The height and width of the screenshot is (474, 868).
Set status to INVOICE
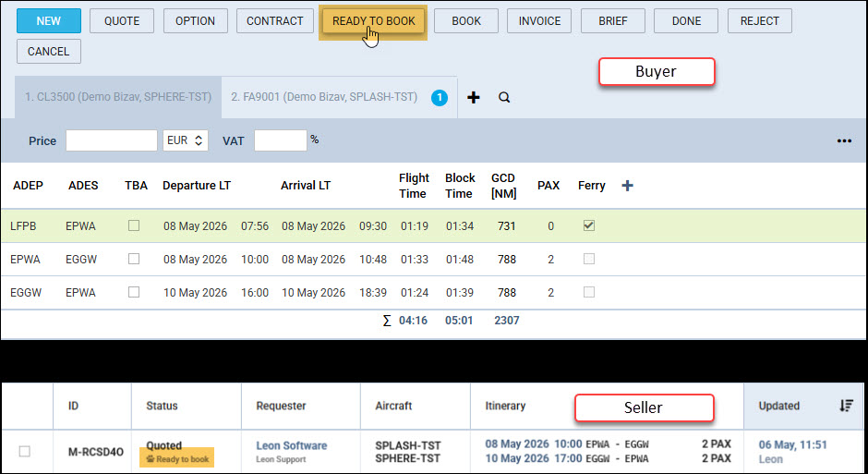[539, 21]
